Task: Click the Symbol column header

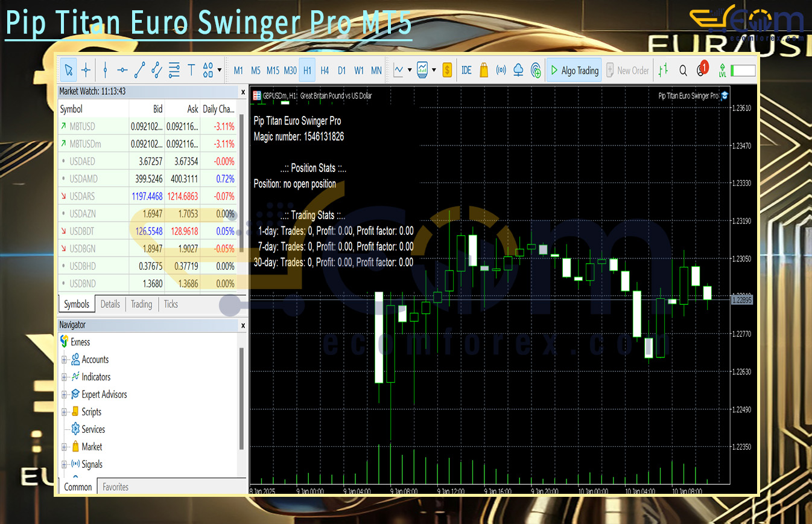Action: point(94,109)
